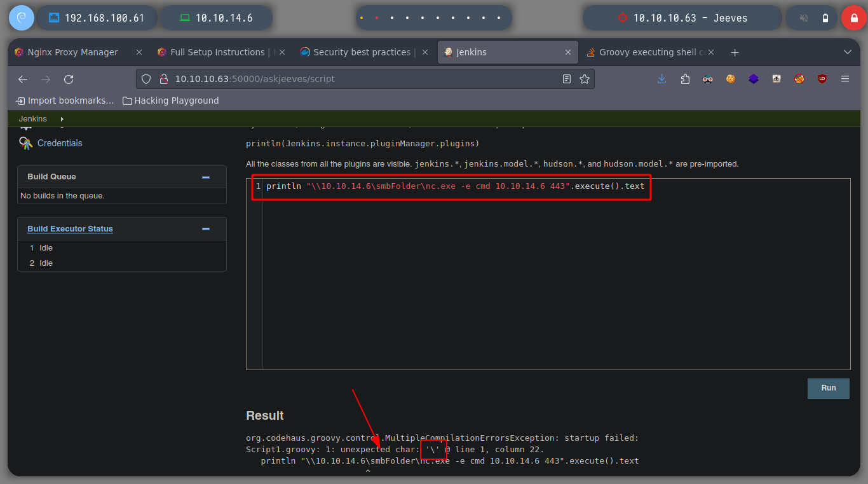The height and width of the screenshot is (484, 868).
Task: Click the MultipleCompilationErrorsException error line
Action: (442, 438)
